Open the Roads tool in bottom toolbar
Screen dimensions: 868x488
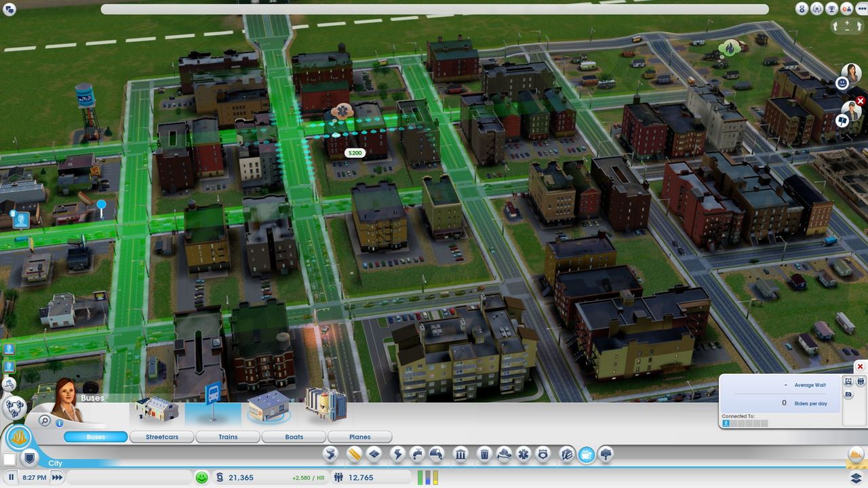click(354, 454)
